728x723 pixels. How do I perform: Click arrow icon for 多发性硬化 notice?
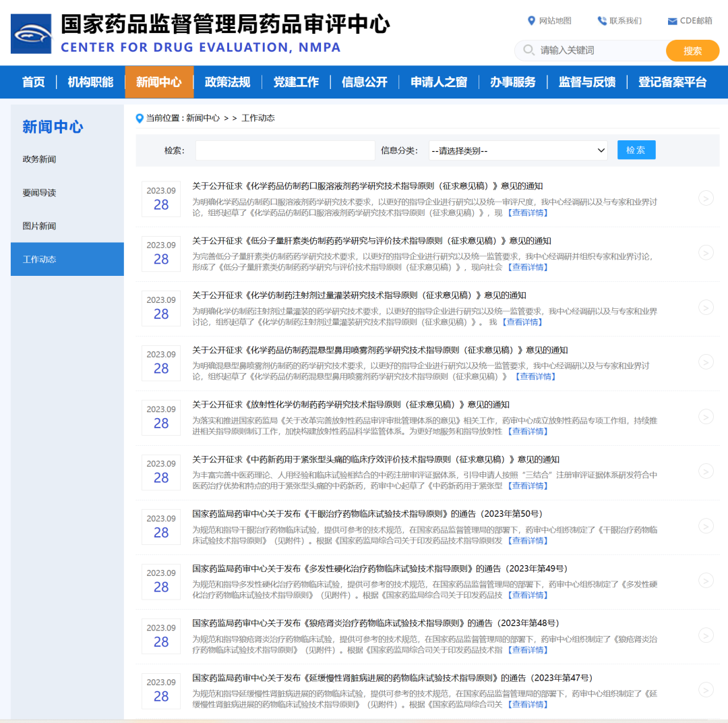pyautogui.click(x=706, y=581)
